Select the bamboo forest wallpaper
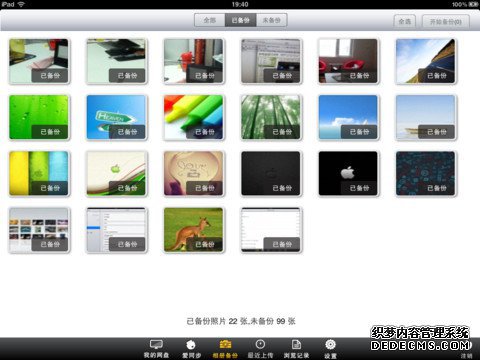Image resolution: width=480 pixels, height=360 pixels. [271, 117]
